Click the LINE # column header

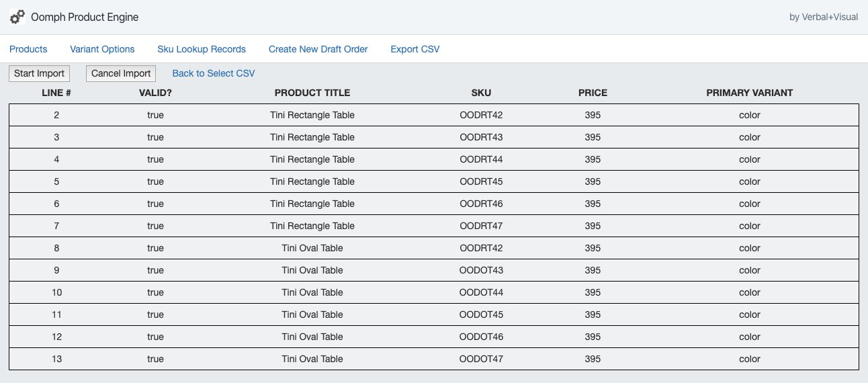tap(56, 93)
